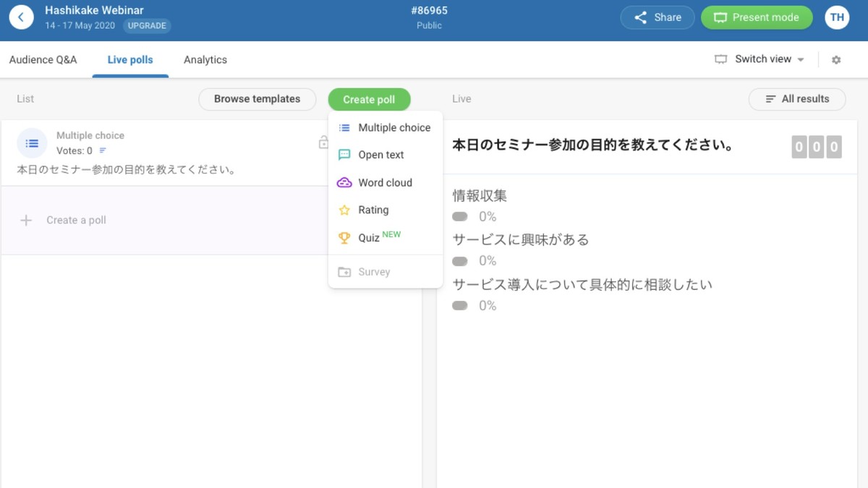Click the back arrow icon beside Hashikake Webinar
Image resolution: width=868 pixels, height=488 pixels.
coord(21,17)
